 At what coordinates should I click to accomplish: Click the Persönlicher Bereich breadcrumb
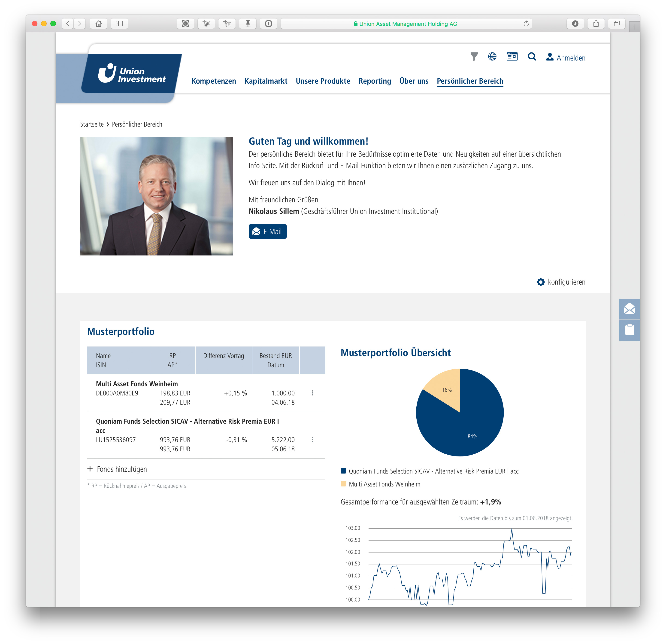pyautogui.click(x=137, y=124)
